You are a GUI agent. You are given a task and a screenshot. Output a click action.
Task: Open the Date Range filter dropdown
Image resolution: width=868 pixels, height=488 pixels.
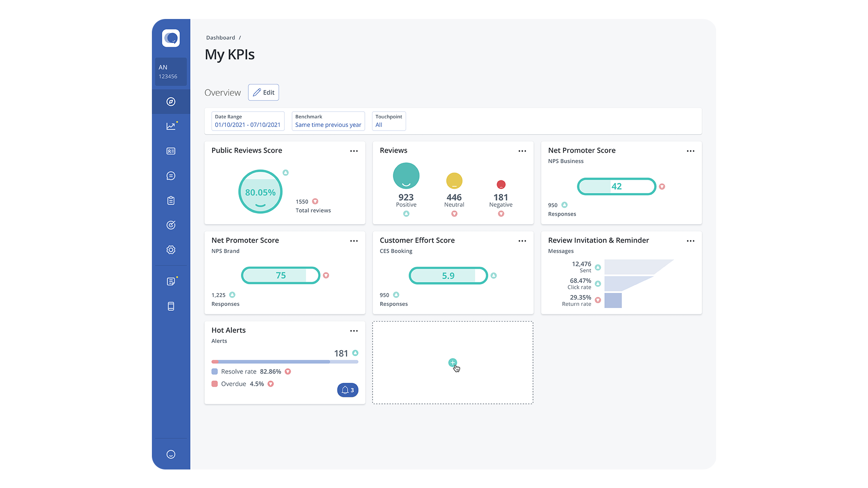[248, 121]
